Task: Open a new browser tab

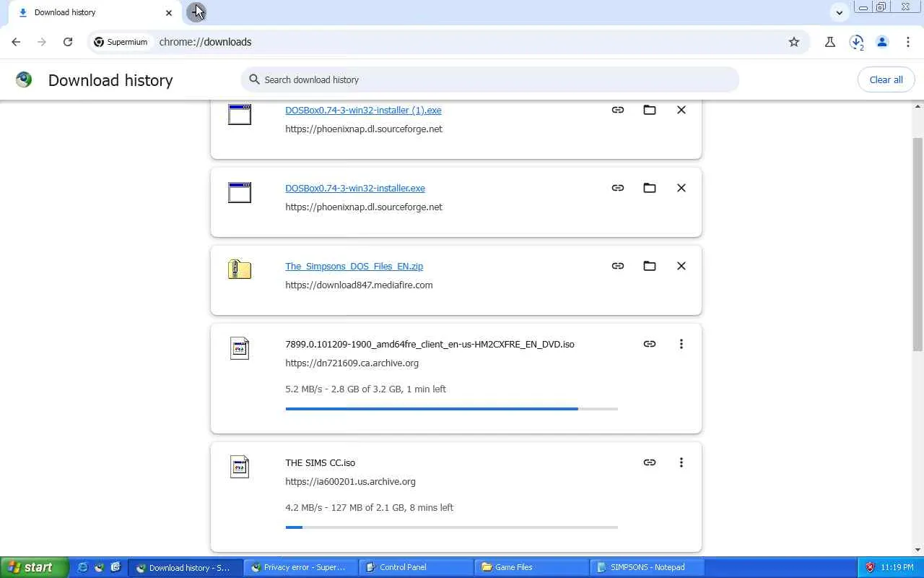Action: coord(196,12)
